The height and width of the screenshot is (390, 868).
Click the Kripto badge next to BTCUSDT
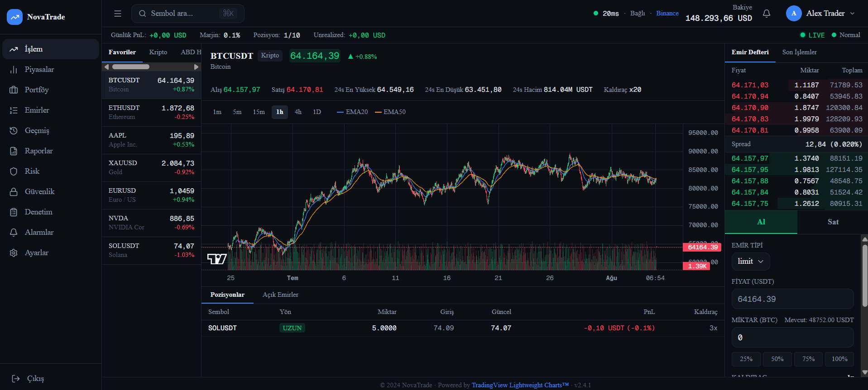[x=270, y=56]
